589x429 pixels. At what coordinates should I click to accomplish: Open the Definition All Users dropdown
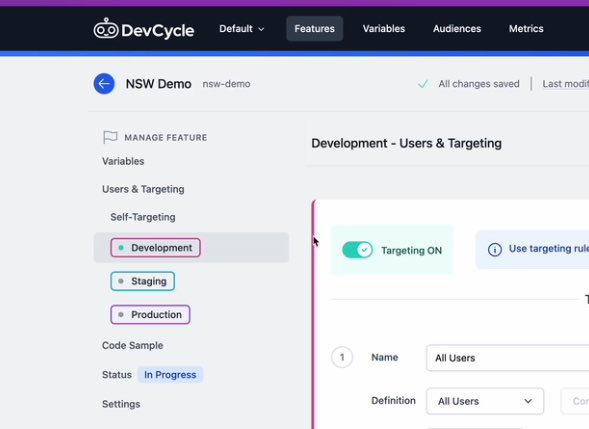tap(485, 401)
